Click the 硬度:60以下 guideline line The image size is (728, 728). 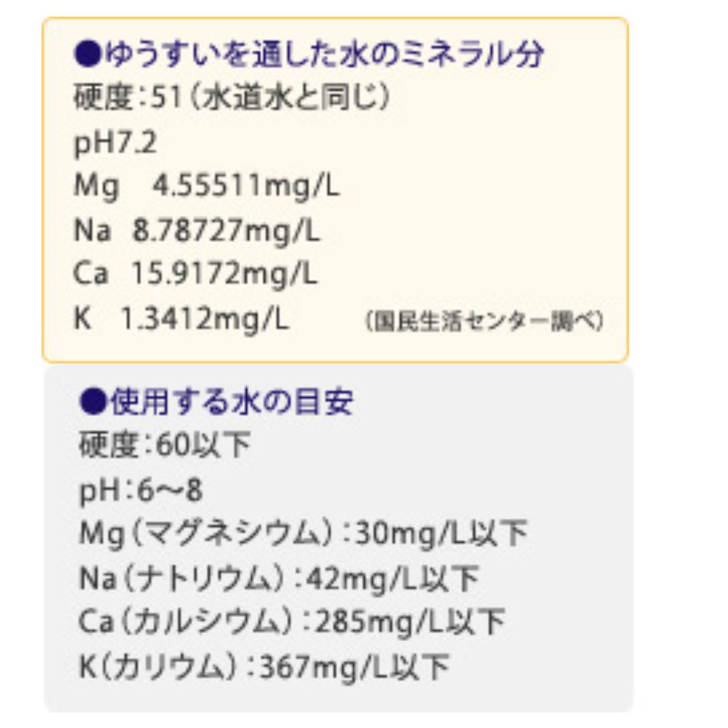165,446
